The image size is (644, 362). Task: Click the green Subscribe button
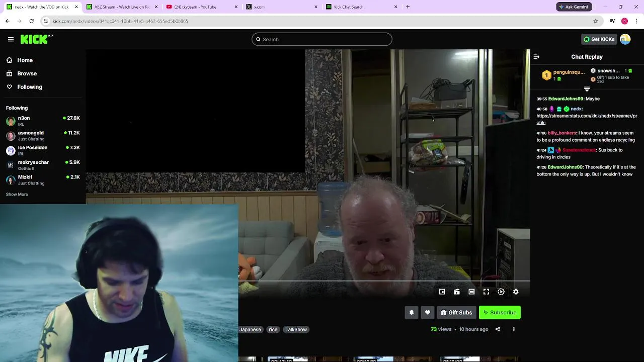tap(500, 312)
